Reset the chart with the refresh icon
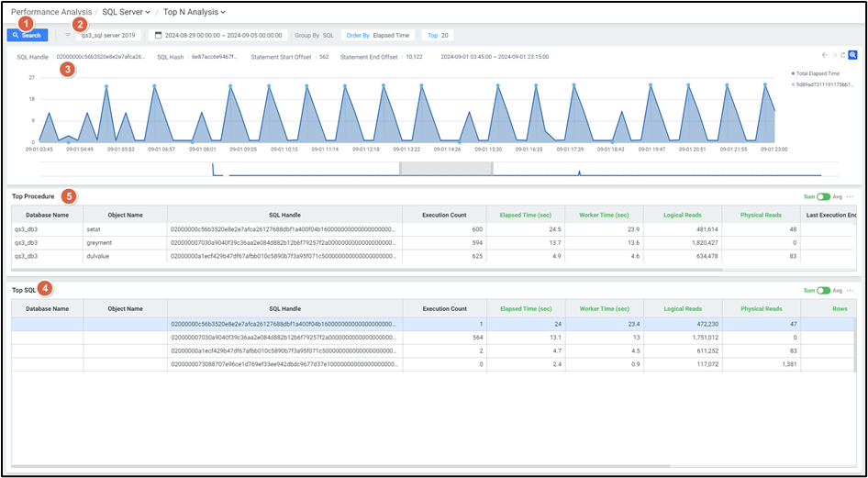Viewport: 868px width, 478px height. pos(842,56)
